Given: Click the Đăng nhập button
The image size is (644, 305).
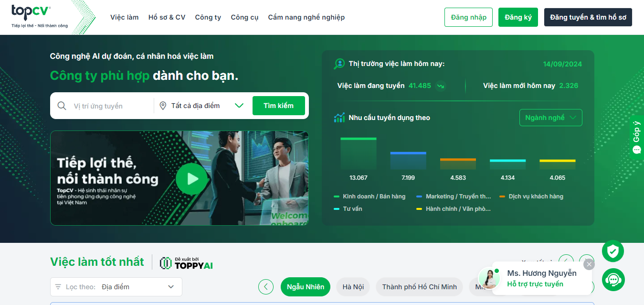Looking at the screenshot, I should 468,17.
